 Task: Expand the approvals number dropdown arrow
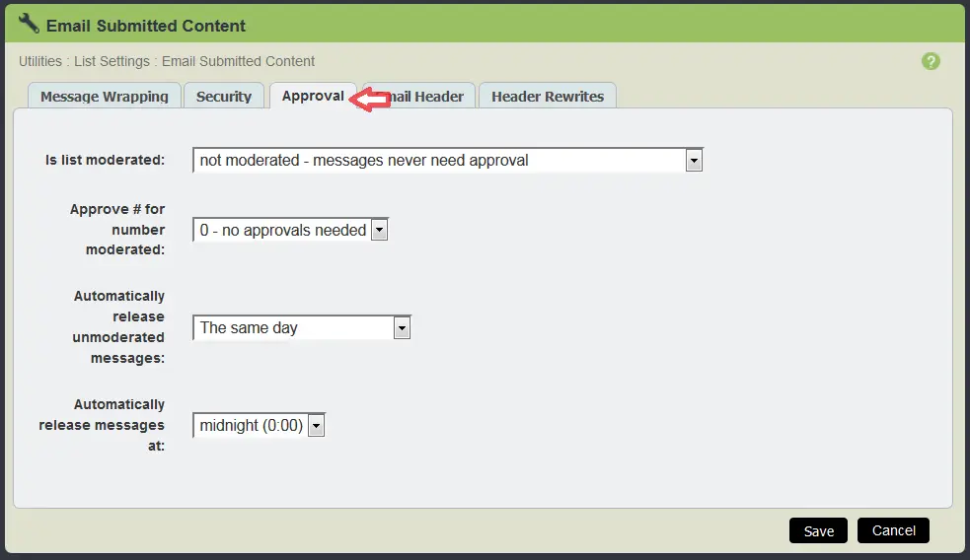[379, 231]
